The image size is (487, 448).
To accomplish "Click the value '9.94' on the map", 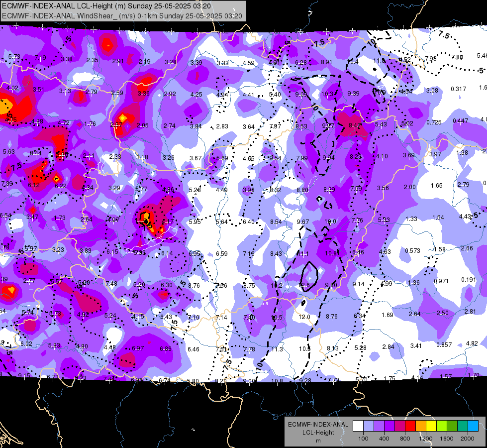I will pos(328,158).
